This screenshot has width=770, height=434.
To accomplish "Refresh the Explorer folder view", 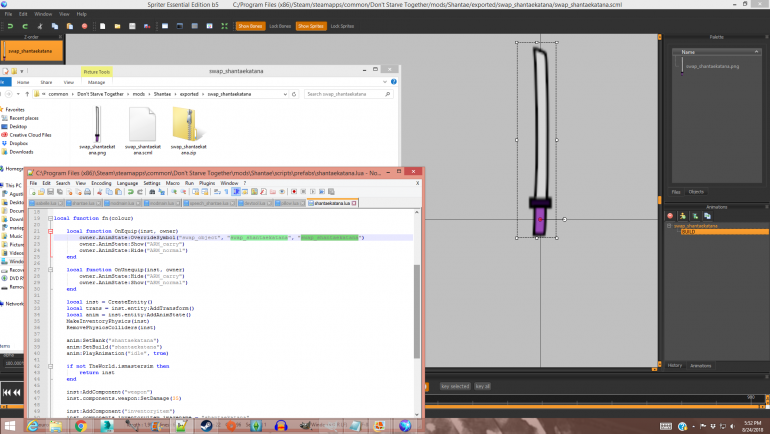I will 294,94.
